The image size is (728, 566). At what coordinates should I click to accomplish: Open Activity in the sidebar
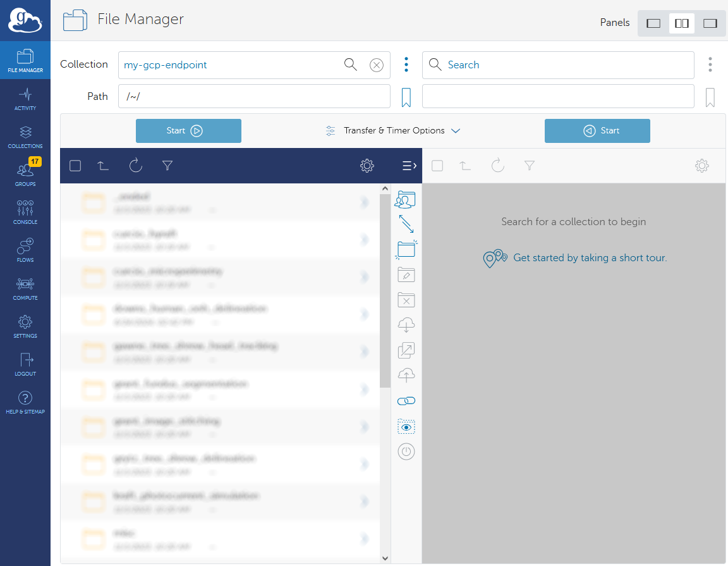tap(25, 99)
